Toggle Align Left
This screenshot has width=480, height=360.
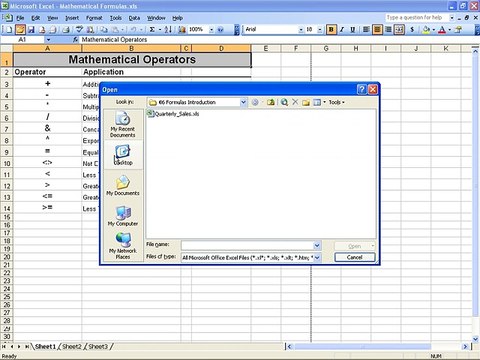(x=366, y=30)
